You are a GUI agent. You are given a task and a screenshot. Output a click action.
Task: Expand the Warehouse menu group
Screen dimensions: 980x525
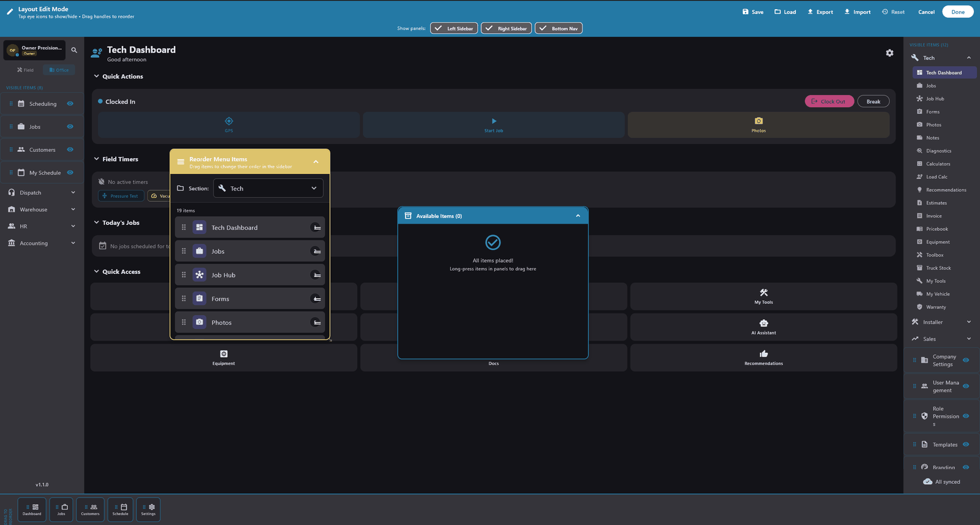tap(42, 210)
